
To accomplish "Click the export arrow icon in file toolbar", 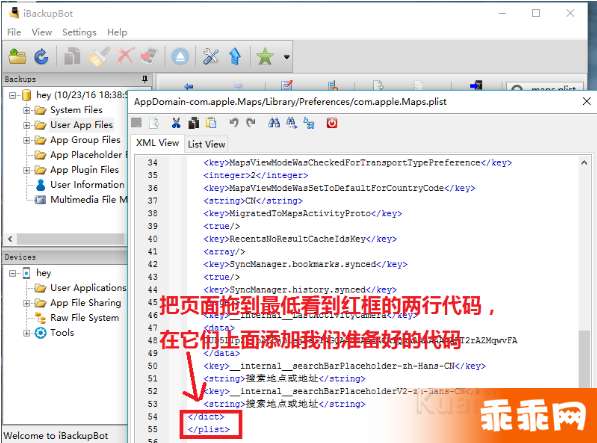I will click(x=476, y=86).
